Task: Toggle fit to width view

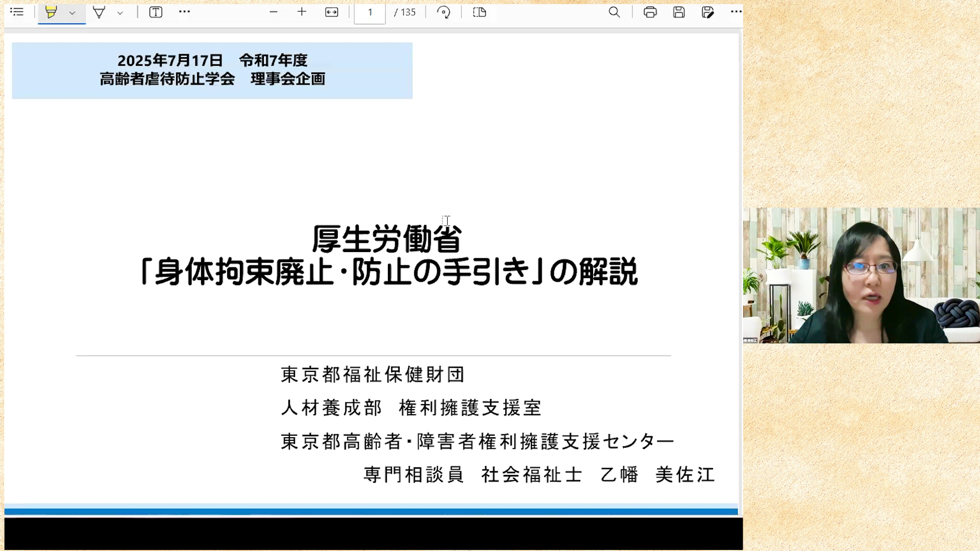Action: coord(332,12)
